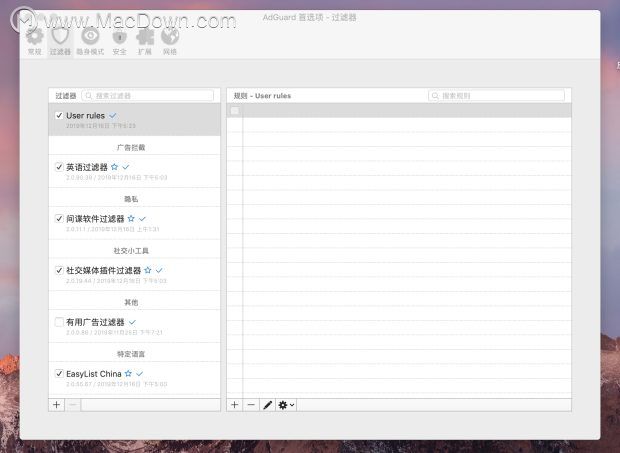Click the checkmark status icon beside 间谍软件过滤器
This screenshot has height=453, width=620.
click(x=142, y=219)
